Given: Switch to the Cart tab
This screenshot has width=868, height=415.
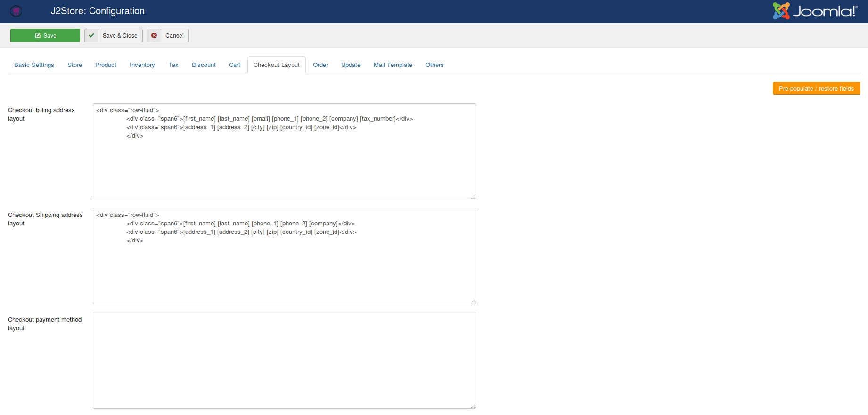Looking at the screenshot, I should [234, 65].
